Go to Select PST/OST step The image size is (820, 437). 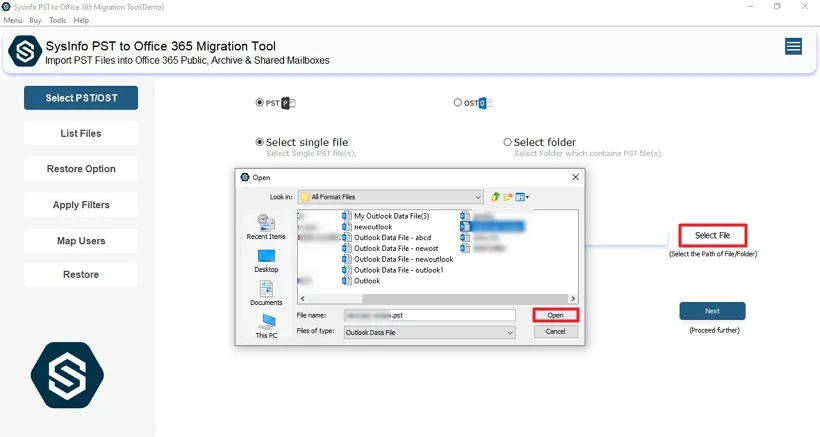click(81, 98)
